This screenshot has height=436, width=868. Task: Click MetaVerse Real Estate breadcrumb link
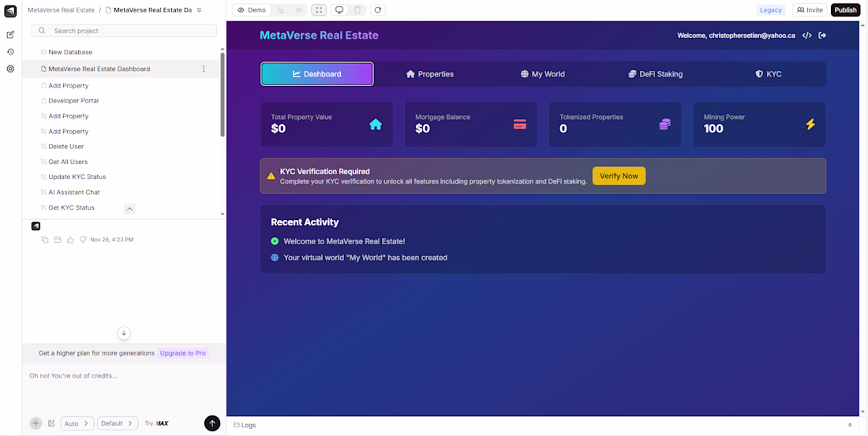pos(61,10)
